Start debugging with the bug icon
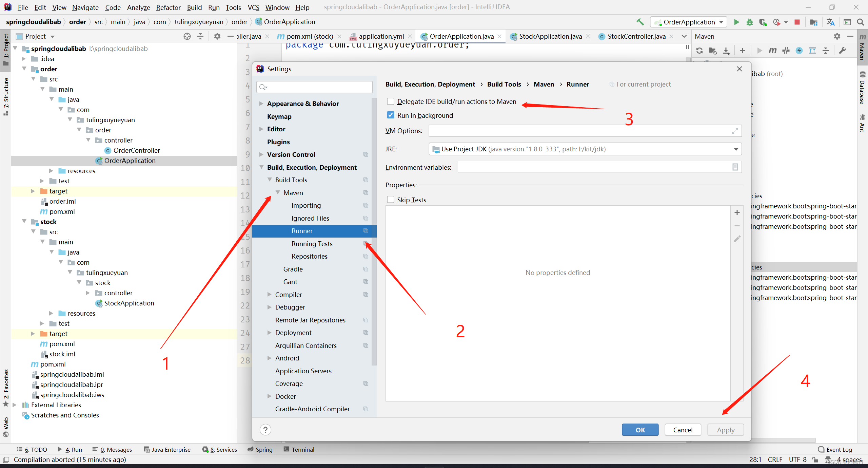 click(749, 22)
